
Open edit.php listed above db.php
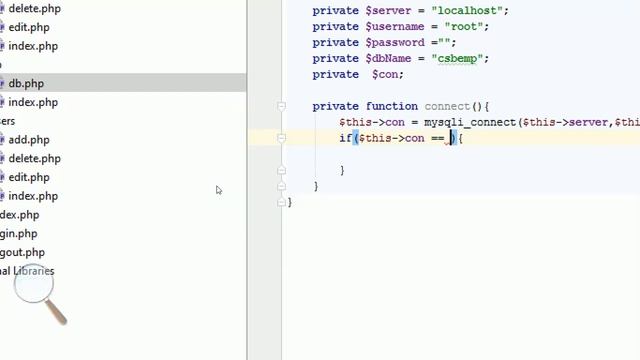coord(29,27)
